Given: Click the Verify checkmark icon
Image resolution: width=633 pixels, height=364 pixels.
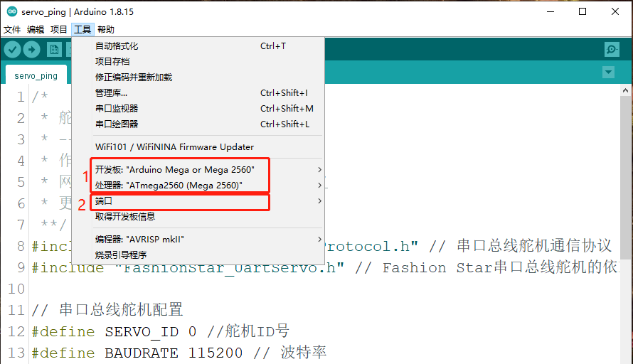Looking at the screenshot, I should (12, 49).
